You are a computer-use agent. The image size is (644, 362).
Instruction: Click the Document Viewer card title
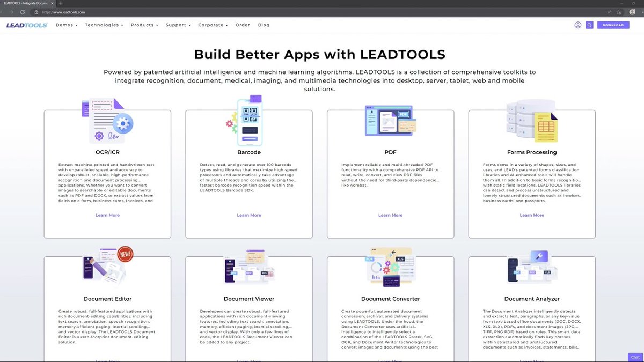coord(249,299)
